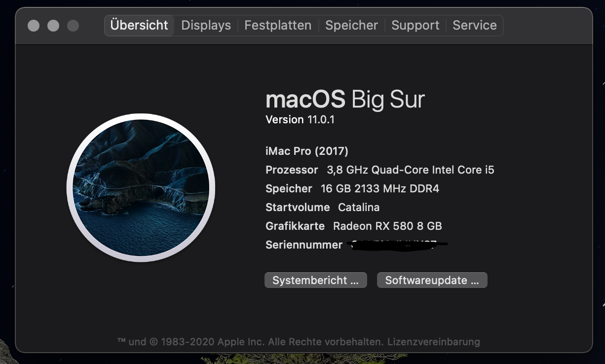Click the Radeon RX 580 graphics line

click(353, 226)
